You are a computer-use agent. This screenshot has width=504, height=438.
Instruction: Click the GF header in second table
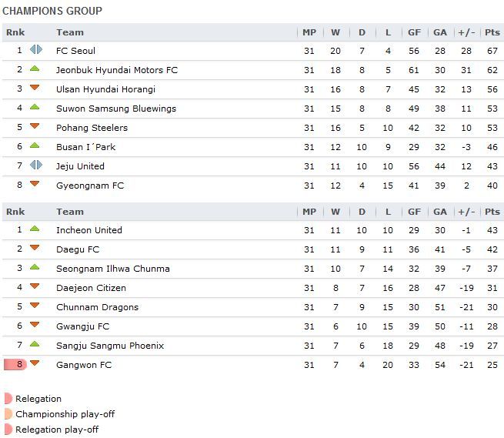[x=414, y=212]
